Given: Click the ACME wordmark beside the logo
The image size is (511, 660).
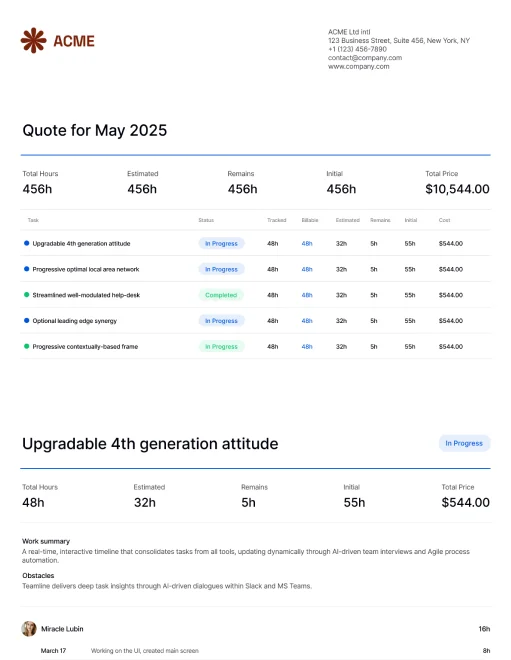Looking at the screenshot, I should click(x=74, y=41).
